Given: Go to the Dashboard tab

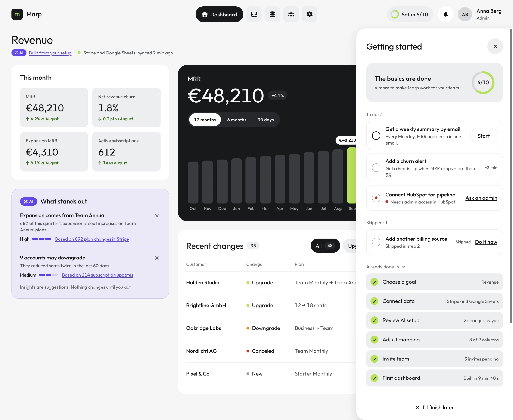Looking at the screenshot, I should point(219,14).
